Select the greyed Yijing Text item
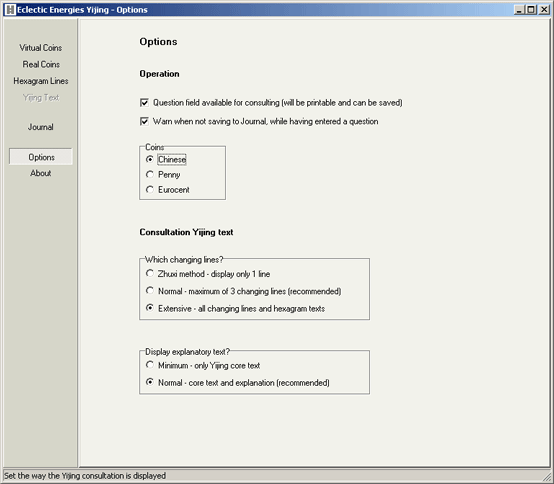 click(41, 98)
